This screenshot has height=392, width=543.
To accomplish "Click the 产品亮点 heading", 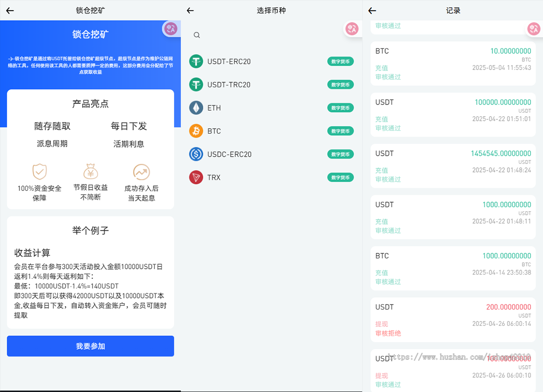I will pyautogui.click(x=90, y=104).
